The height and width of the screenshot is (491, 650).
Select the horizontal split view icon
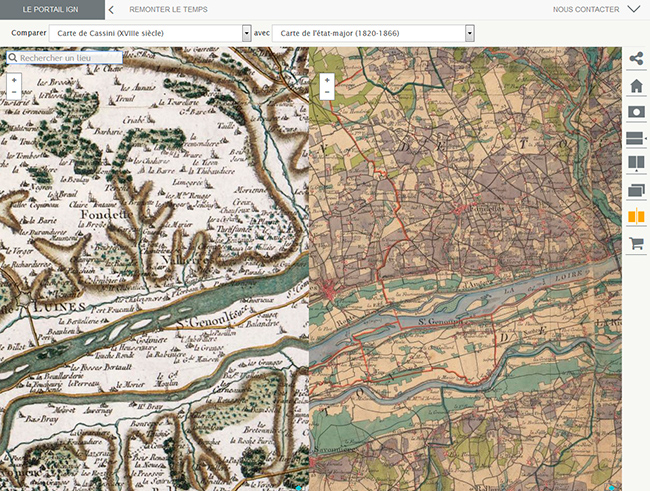pos(636,138)
